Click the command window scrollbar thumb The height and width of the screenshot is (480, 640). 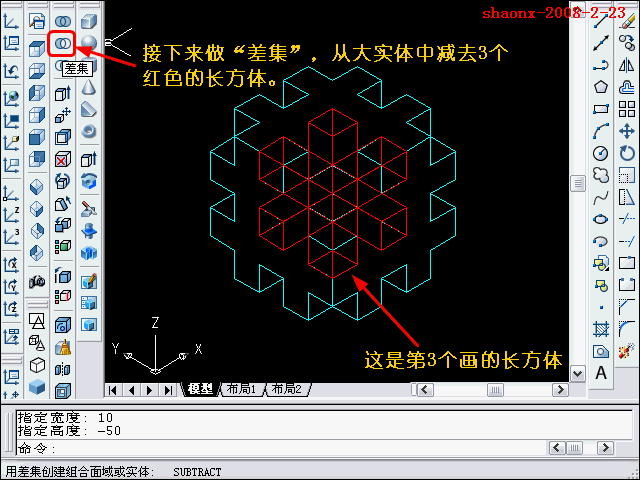[x=574, y=448]
